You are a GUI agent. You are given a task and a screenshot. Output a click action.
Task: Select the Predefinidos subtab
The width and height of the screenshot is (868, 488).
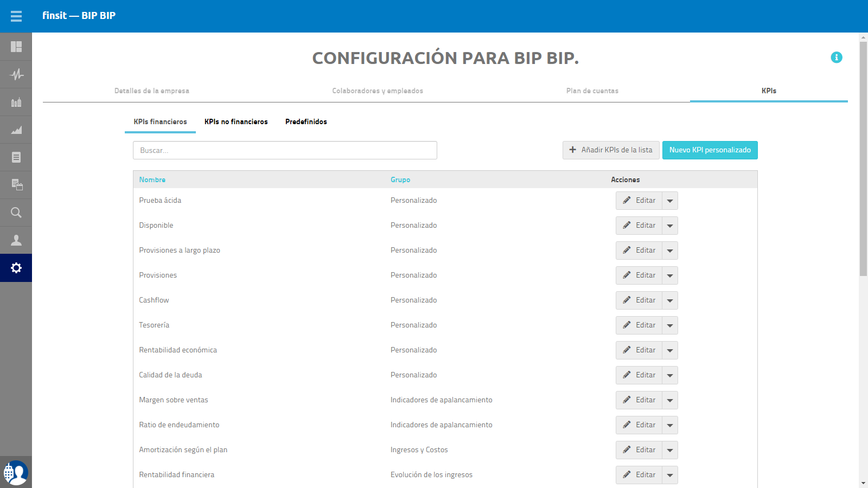click(306, 121)
